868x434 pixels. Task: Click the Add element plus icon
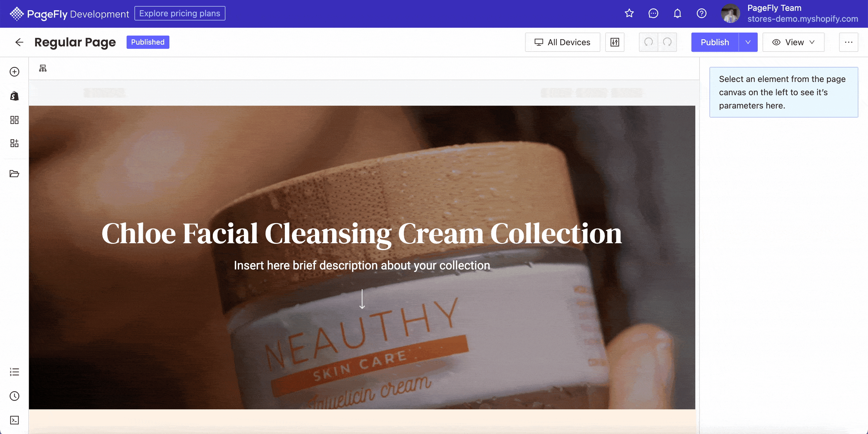pos(14,72)
